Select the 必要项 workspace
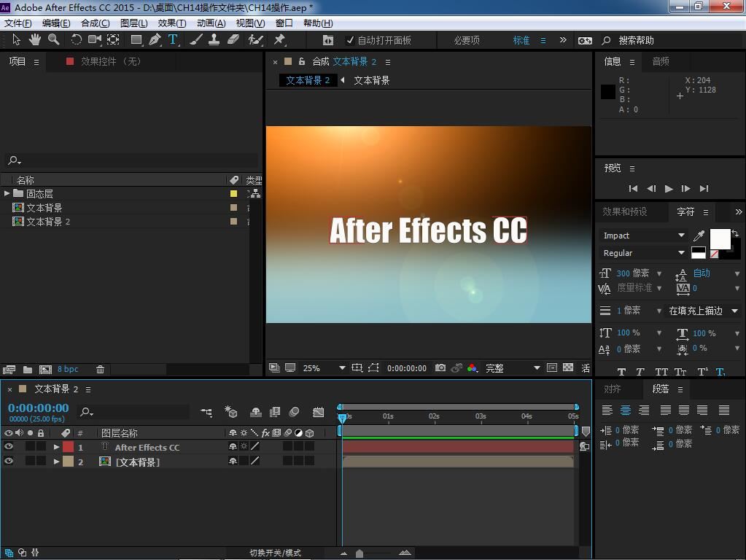The width and height of the screenshot is (746, 560). click(466, 40)
